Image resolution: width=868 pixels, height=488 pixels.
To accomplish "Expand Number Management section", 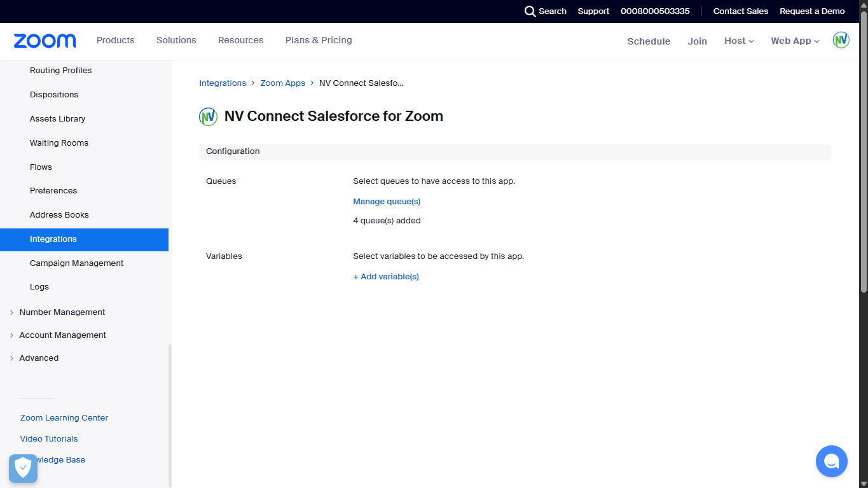I will click(x=62, y=312).
